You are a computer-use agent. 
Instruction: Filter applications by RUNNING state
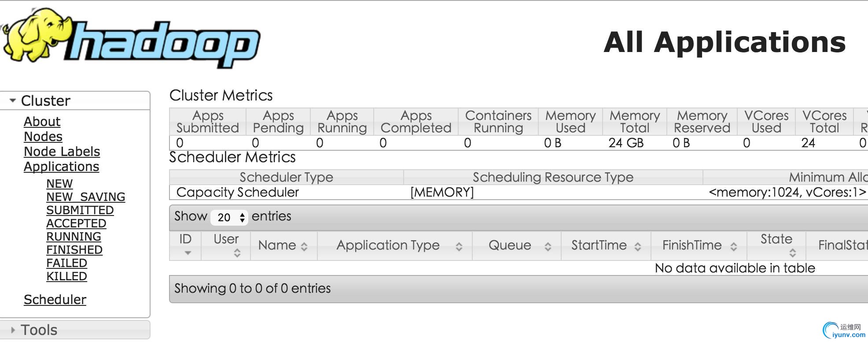(74, 237)
